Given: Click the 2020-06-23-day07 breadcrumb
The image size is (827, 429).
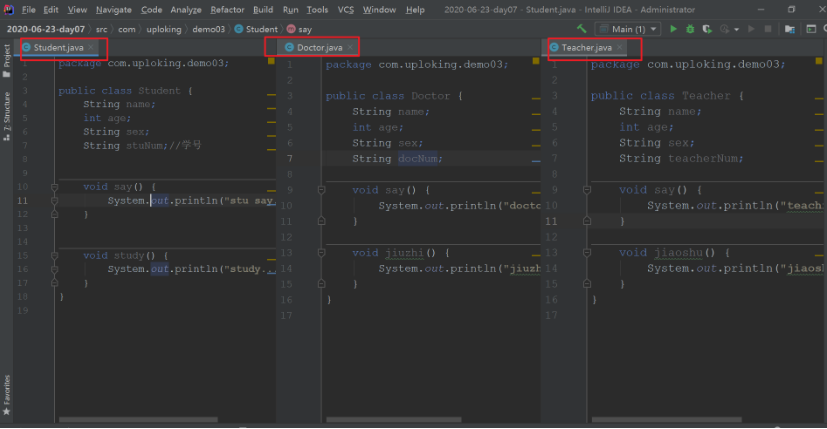Looking at the screenshot, I should 45,29.
